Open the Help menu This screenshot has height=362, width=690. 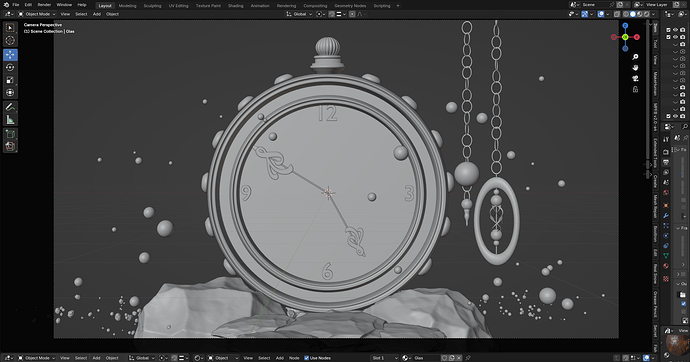[82, 5]
